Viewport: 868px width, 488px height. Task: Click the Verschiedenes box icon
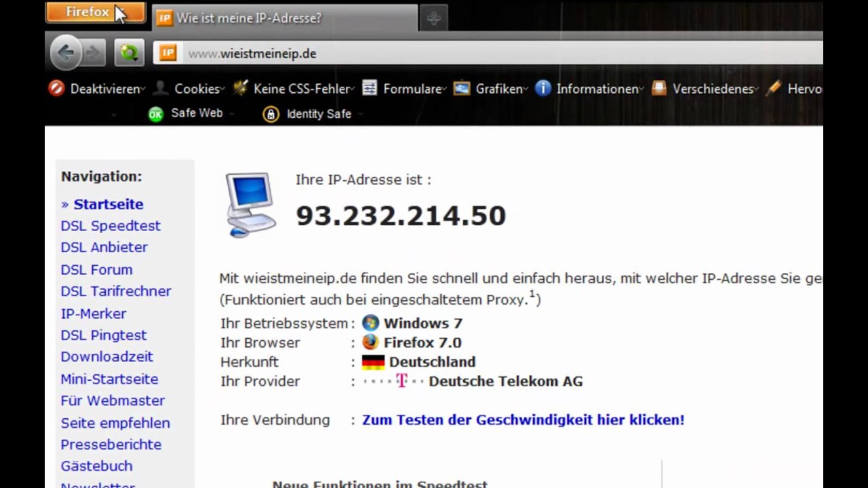pos(658,88)
